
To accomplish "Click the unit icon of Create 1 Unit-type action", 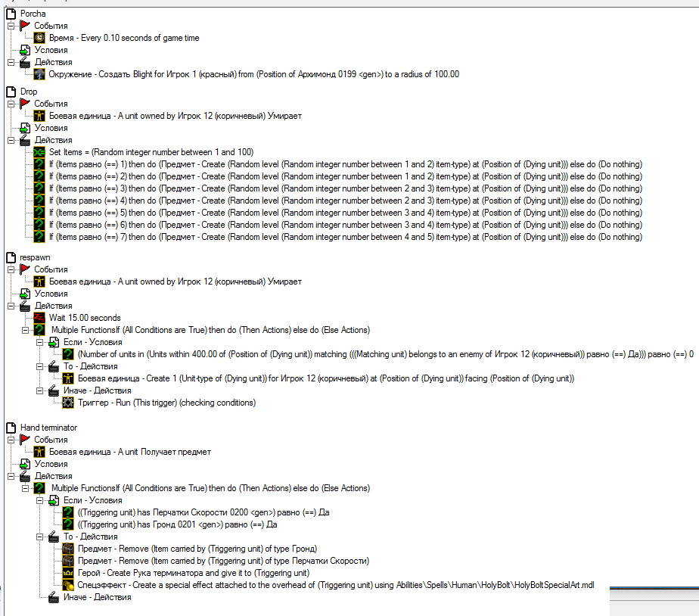I will click(x=68, y=378).
